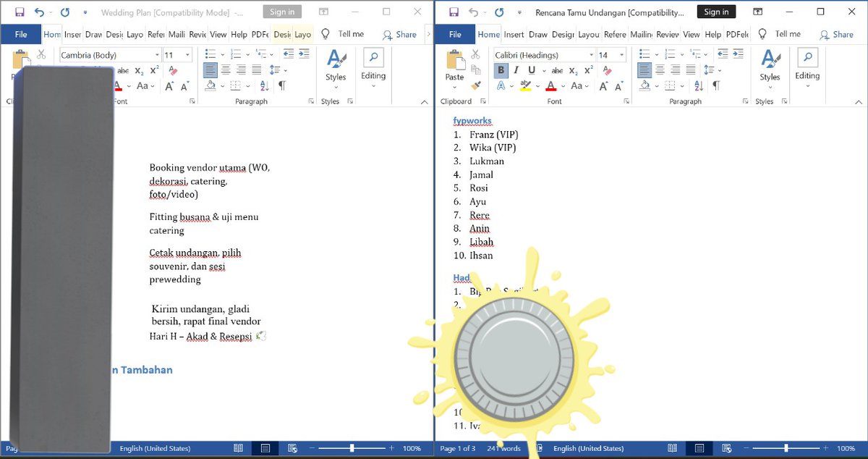868x459 pixels.
Task: Save the Rencana Tamu Undangan document
Action: point(454,12)
